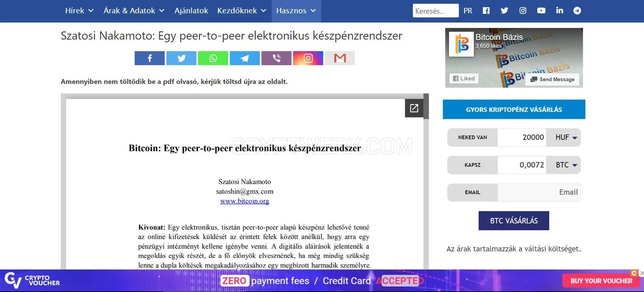Share the article on Twitter

(181, 58)
